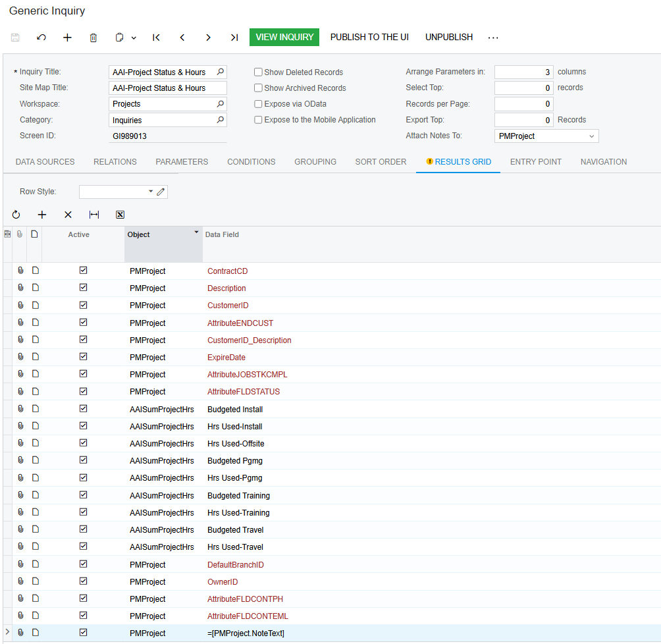Refresh the results grid
The image size is (661, 644).
click(16, 215)
